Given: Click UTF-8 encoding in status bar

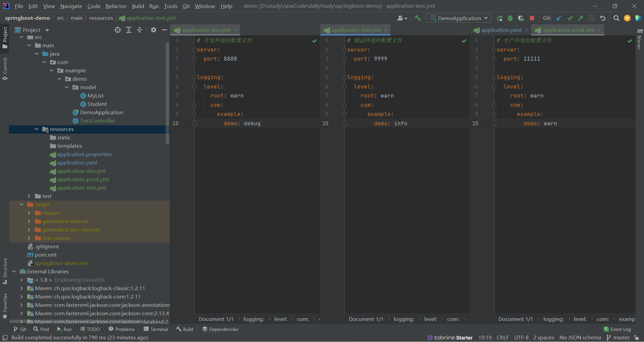Looking at the screenshot, I should [521, 338].
